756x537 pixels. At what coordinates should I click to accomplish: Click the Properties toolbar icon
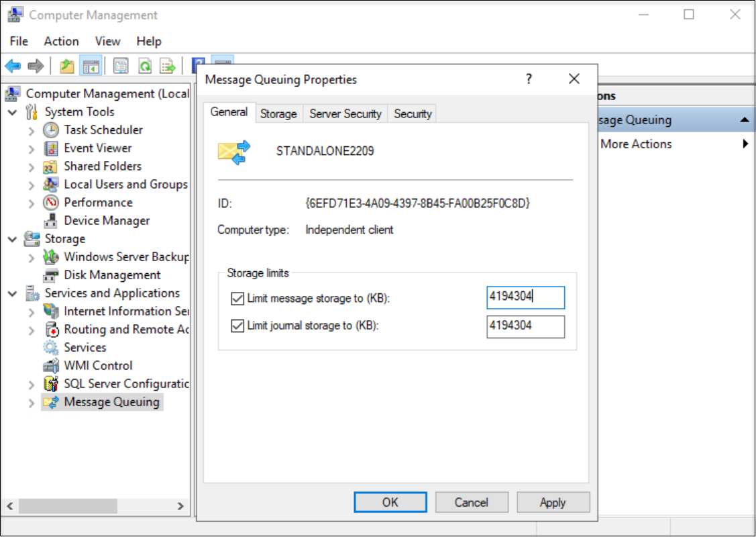(121, 65)
